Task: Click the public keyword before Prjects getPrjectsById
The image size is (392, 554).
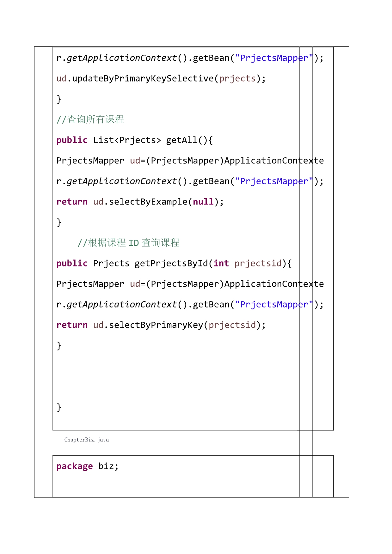Action: (72, 264)
